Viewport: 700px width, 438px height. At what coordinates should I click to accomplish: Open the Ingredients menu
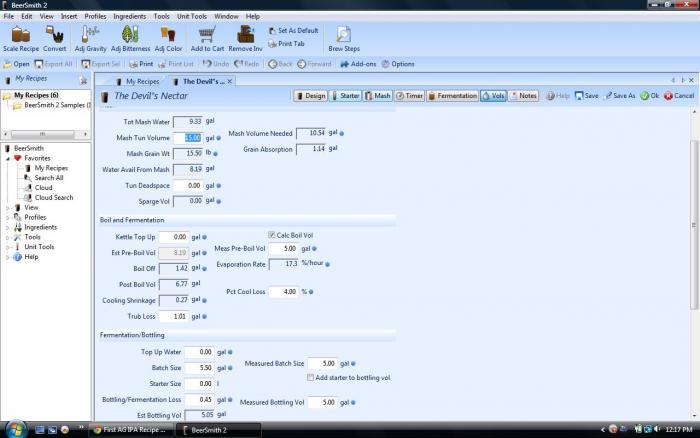pyautogui.click(x=129, y=17)
